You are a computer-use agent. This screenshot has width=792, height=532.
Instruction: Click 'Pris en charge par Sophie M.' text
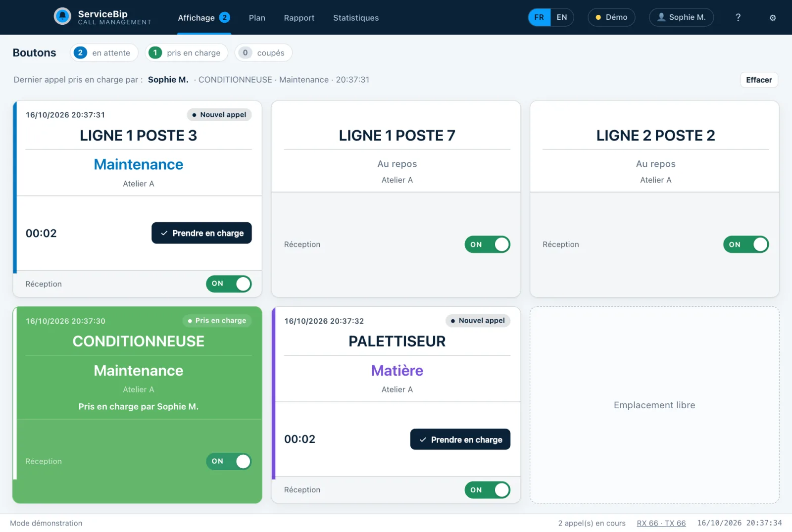[x=139, y=406]
